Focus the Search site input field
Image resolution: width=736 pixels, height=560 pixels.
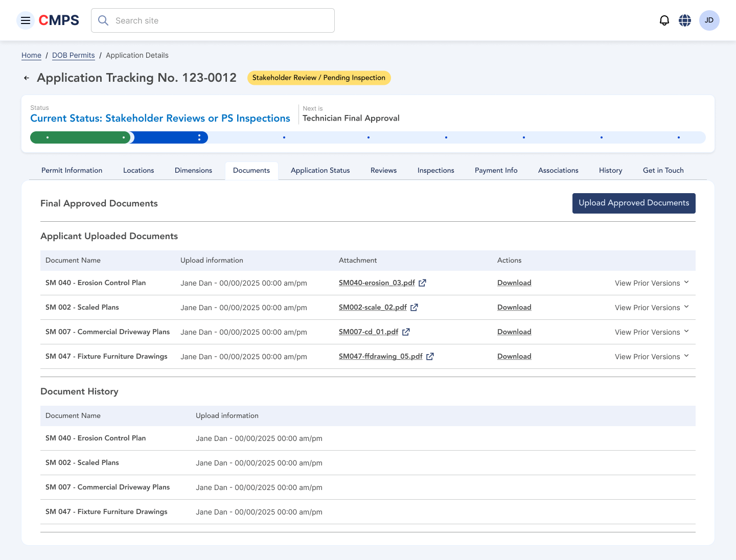(220, 20)
